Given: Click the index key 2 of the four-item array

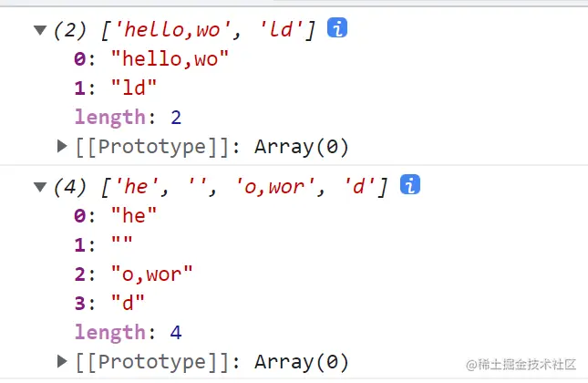Looking at the screenshot, I should coord(79,274).
